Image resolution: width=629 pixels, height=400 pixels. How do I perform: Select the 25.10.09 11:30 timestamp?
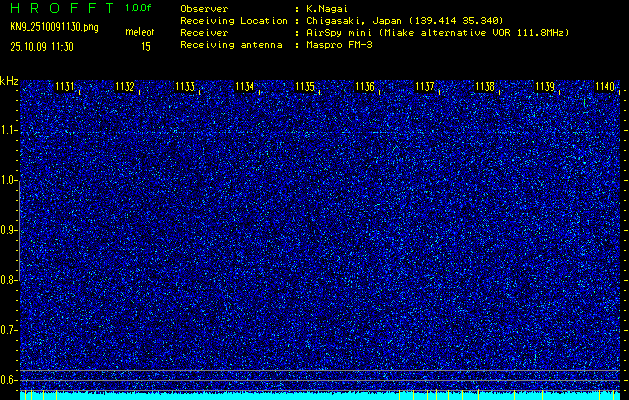pos(40,46)
